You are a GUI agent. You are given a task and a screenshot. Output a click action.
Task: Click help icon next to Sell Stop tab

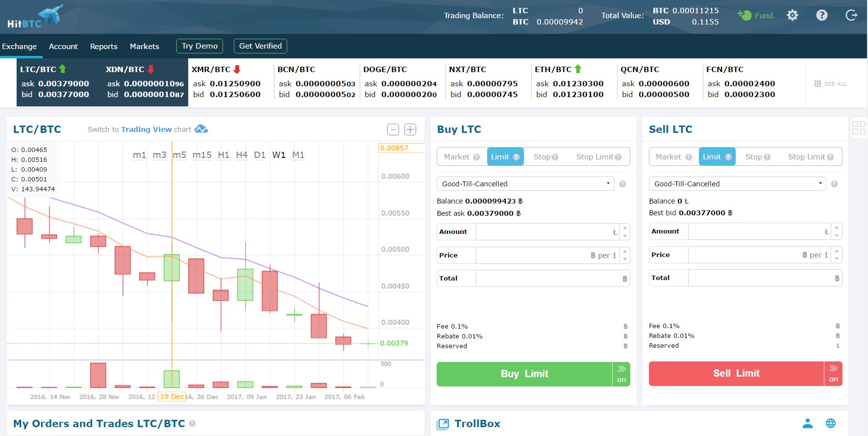point(767,157)
